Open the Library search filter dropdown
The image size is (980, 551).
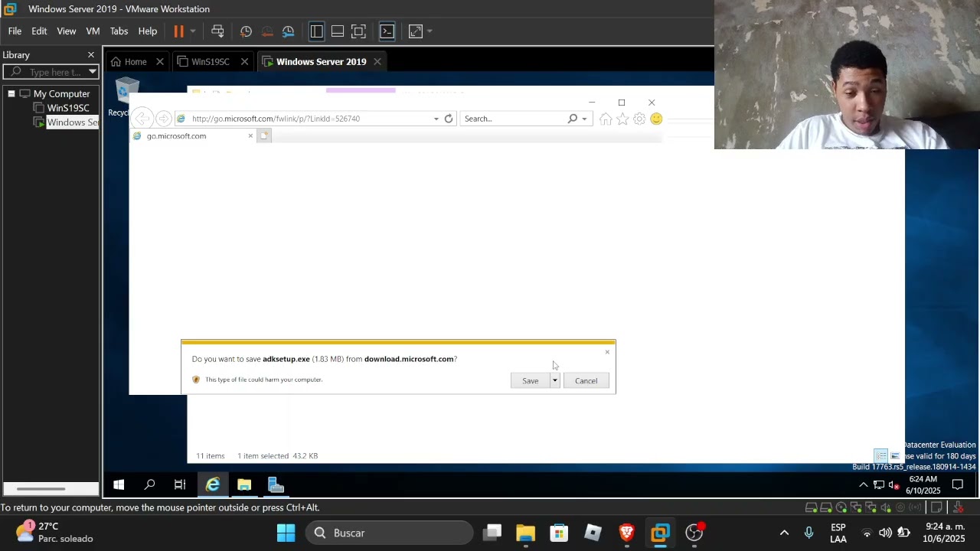pos(92,72)
